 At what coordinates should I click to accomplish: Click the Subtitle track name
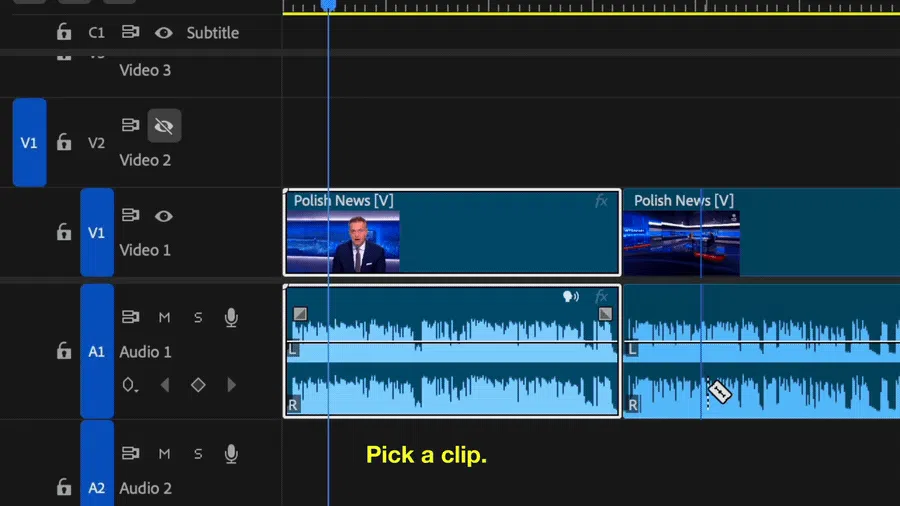[x=212, y=33]
